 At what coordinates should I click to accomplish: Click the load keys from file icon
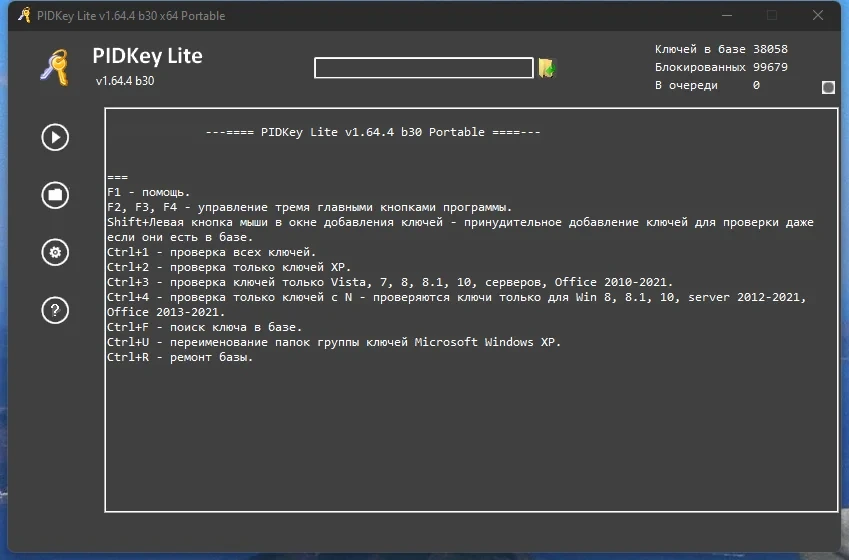coord(547,68)
